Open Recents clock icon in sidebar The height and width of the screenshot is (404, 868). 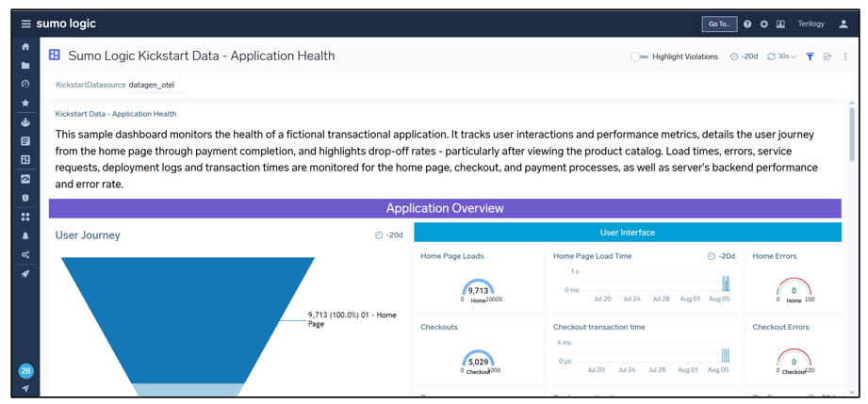pos(25,85)
